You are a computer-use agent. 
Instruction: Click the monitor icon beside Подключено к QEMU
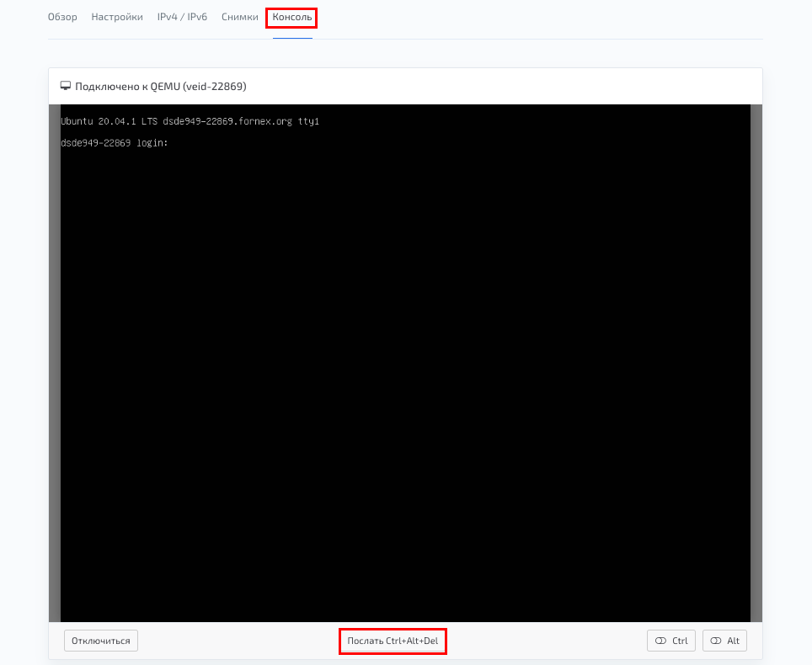click(65, 86)
